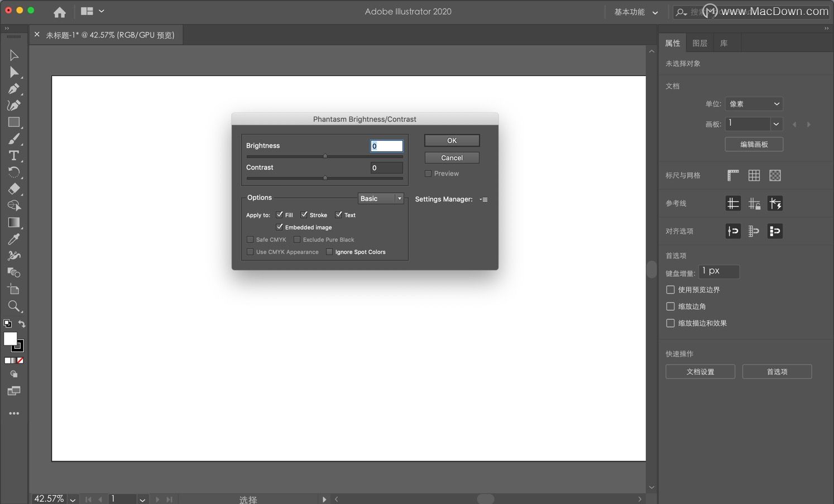Switch to the 属性 tab
This screenshot has height=504, width=834.
coord(673,43)
